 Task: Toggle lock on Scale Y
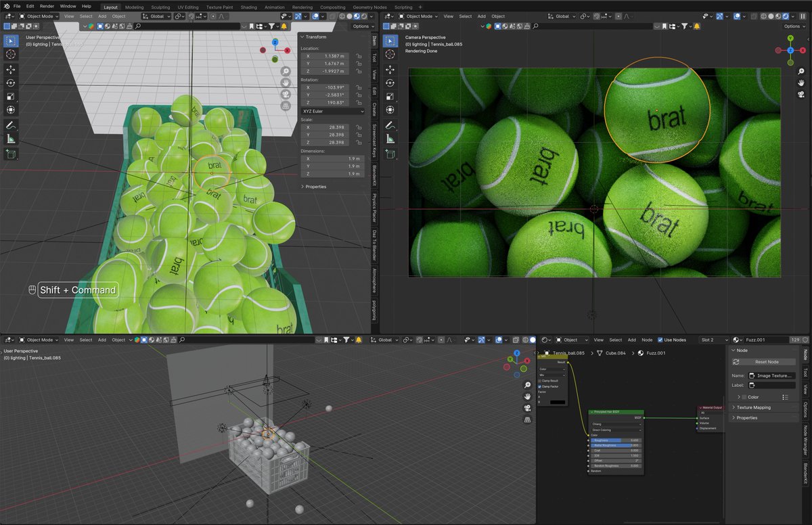coord(359,135)
